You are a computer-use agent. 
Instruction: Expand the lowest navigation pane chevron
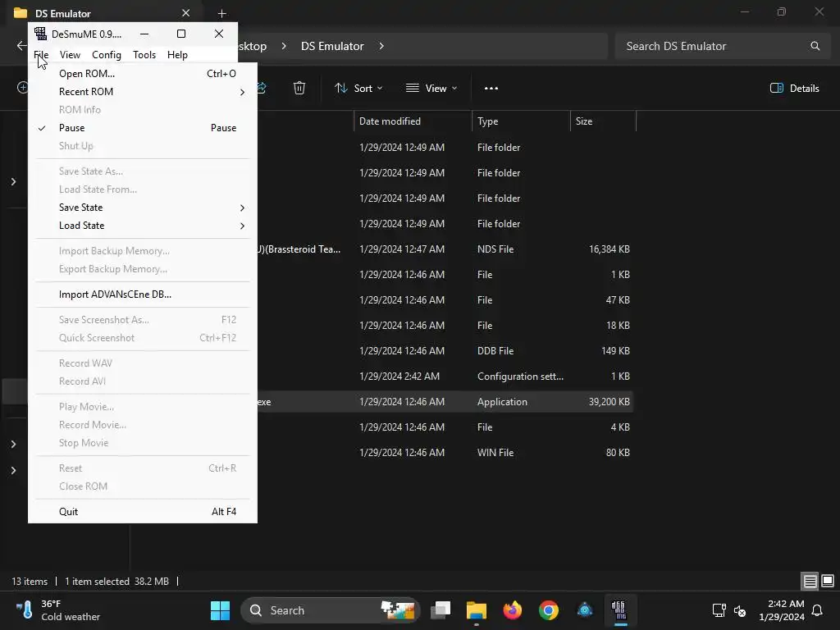click(13, 470)
